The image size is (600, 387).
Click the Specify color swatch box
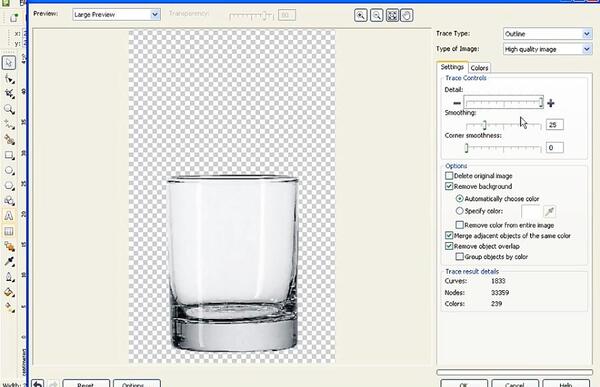point(530,211)
